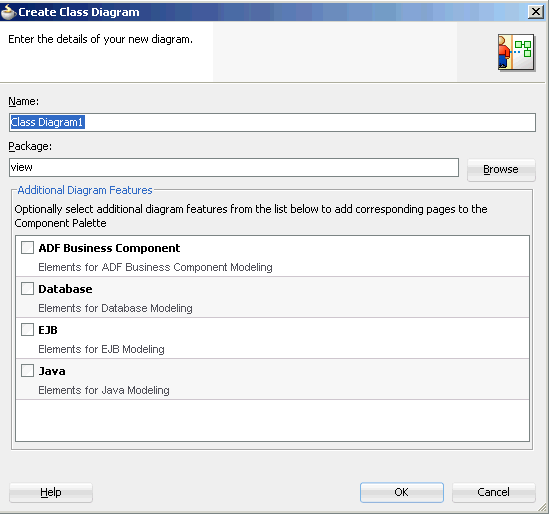Click the dialog resize grip corner
This screenshot has width=549, height=514.
tap(542, 507)
